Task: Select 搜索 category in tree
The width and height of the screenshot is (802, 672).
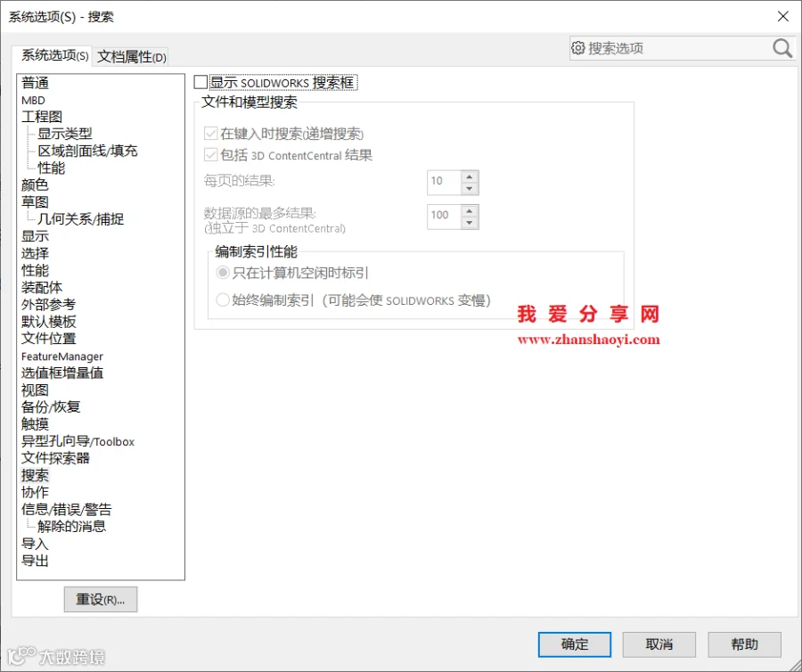Action: click(35, 476)
